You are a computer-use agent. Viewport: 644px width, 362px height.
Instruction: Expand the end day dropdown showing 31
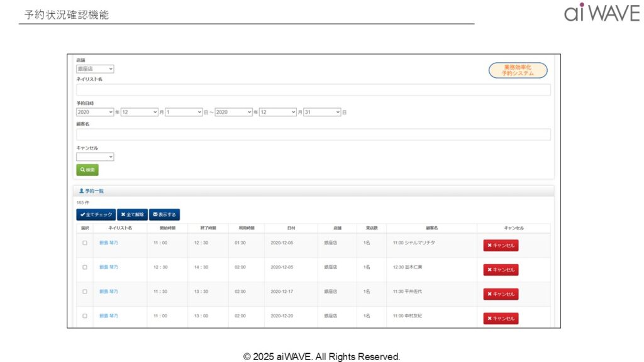[x=322, y=112]
